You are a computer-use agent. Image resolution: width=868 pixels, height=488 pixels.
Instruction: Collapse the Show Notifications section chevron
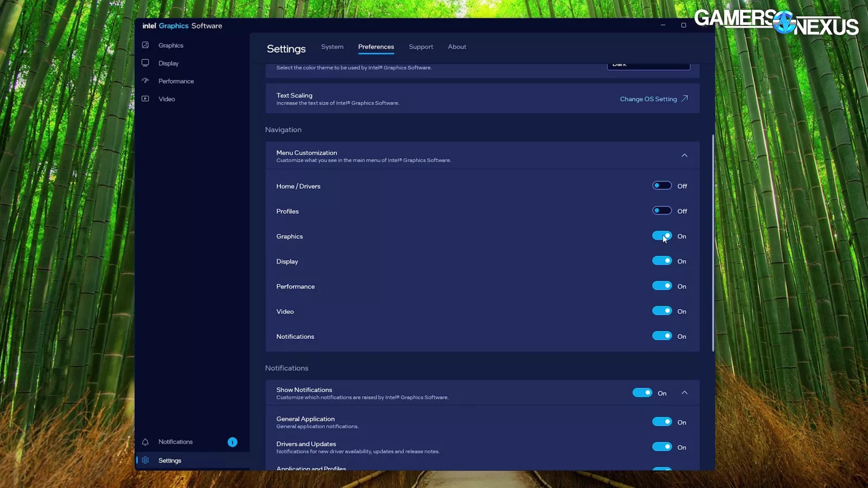[685, 393]
